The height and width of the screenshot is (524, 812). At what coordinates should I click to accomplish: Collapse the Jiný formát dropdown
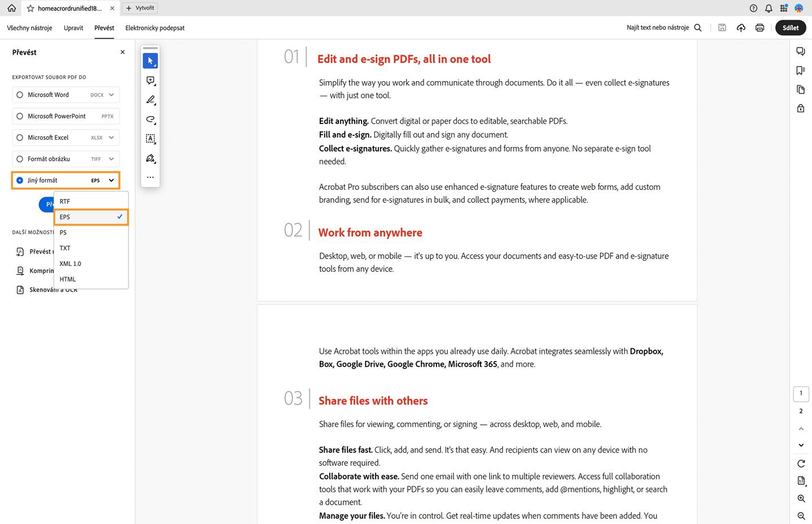coord(111,180)
